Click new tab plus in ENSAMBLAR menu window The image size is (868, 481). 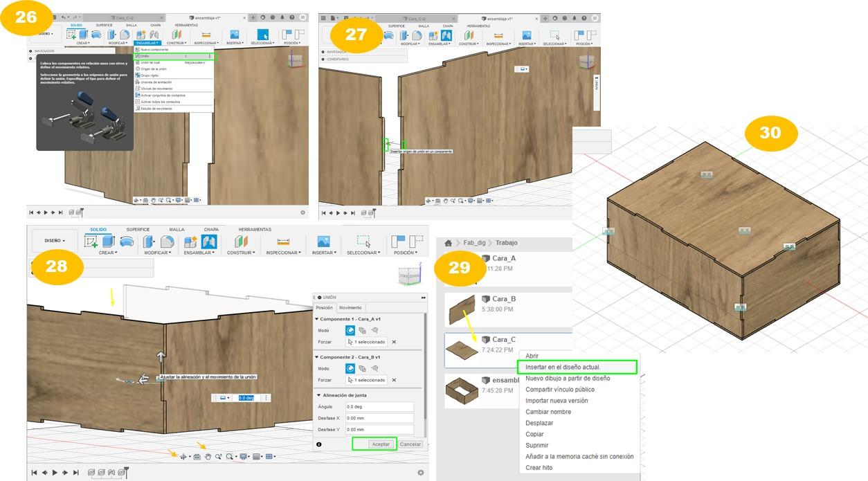(x=253, y=17)
